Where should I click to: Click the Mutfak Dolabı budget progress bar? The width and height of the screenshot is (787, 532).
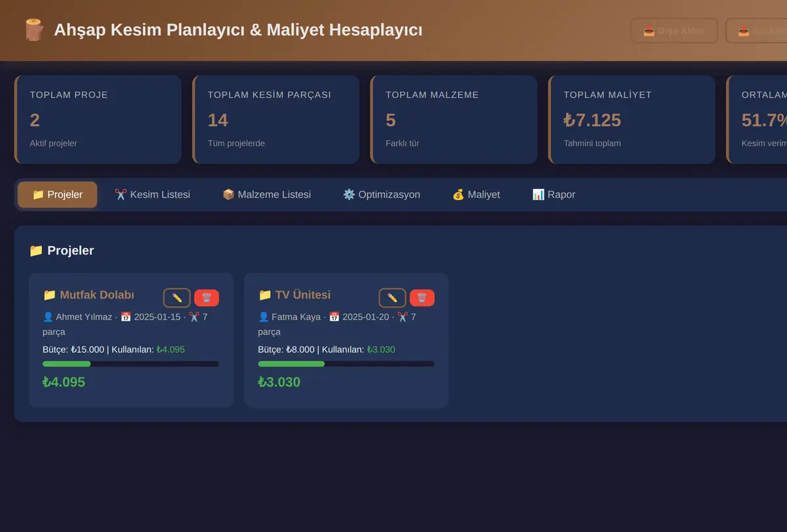[131, 364]
